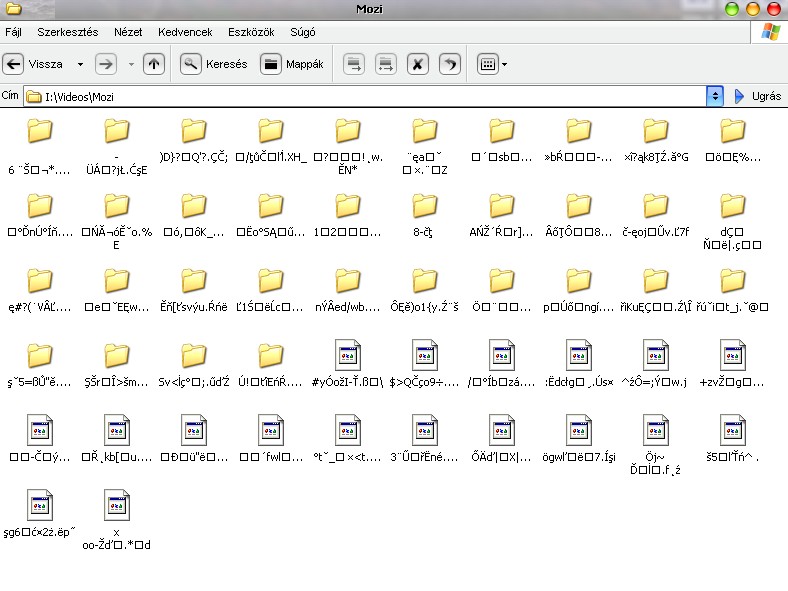This screenshot has height=591, width=788.
Task: Open the Eszközök menu
Action: tap(251, 32)
